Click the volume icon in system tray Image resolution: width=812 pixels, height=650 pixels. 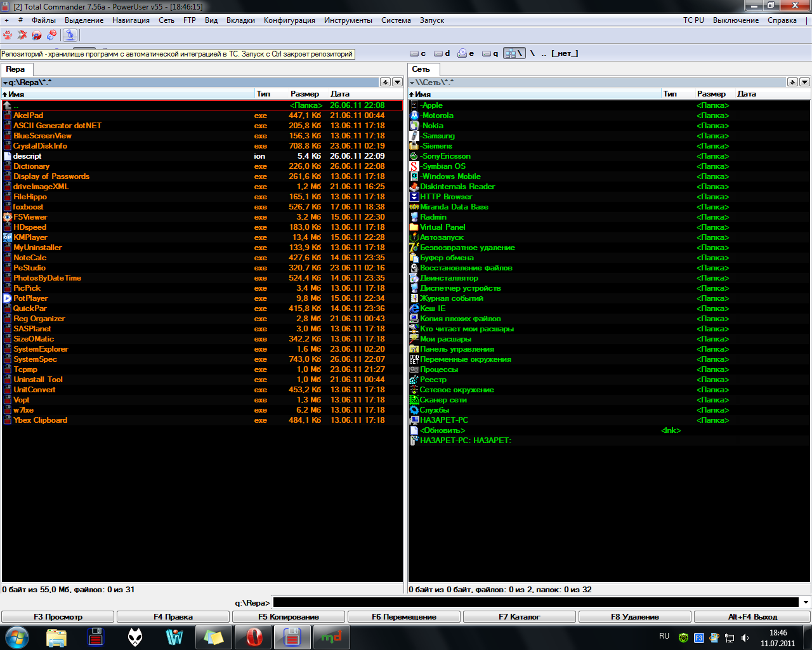[745, 637]
